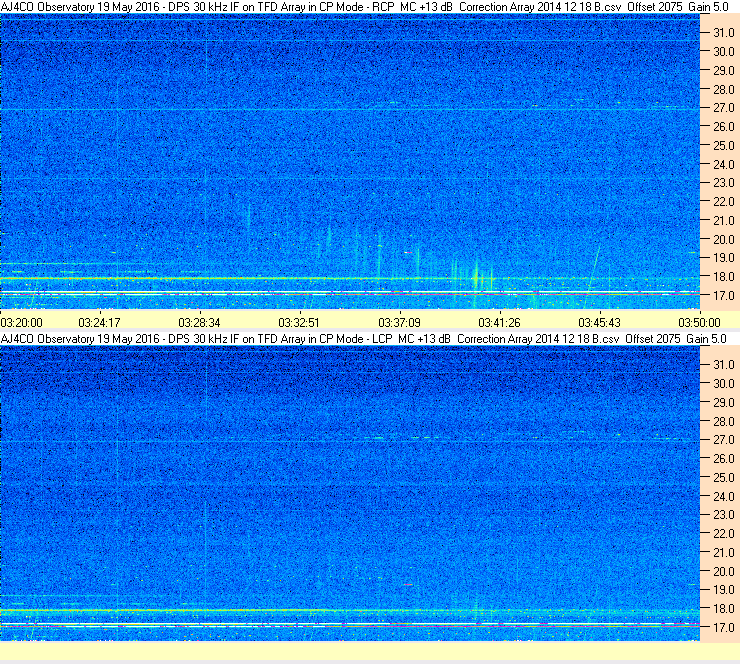Image resolution: width=740 pixels, height=664 pixels.
Task: Select the 28.0 frequency label on RCP plot
Action: [x=723, y=90]
